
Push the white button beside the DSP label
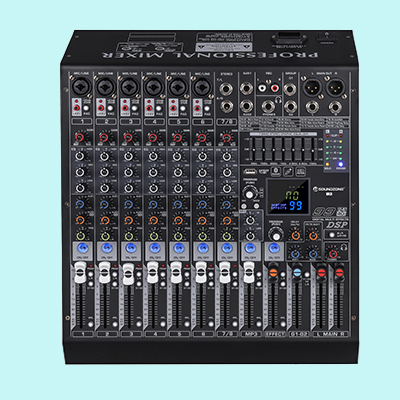click(x=331, y=235)
